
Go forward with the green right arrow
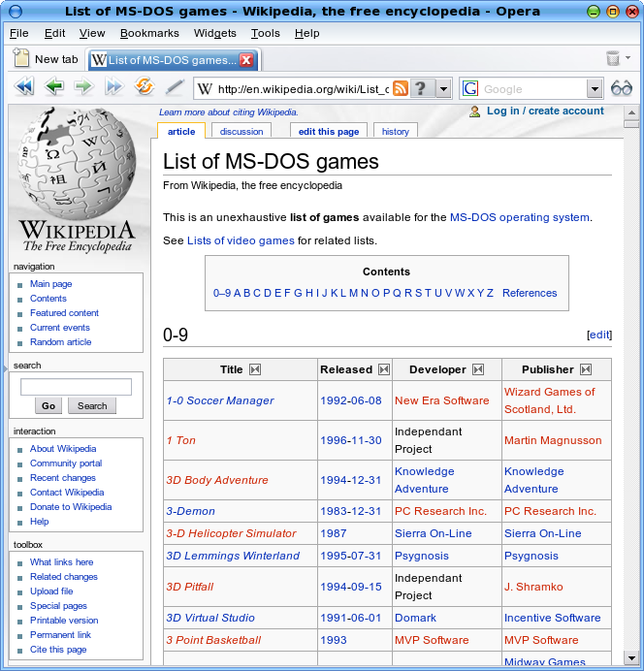[x=83, y=87]
